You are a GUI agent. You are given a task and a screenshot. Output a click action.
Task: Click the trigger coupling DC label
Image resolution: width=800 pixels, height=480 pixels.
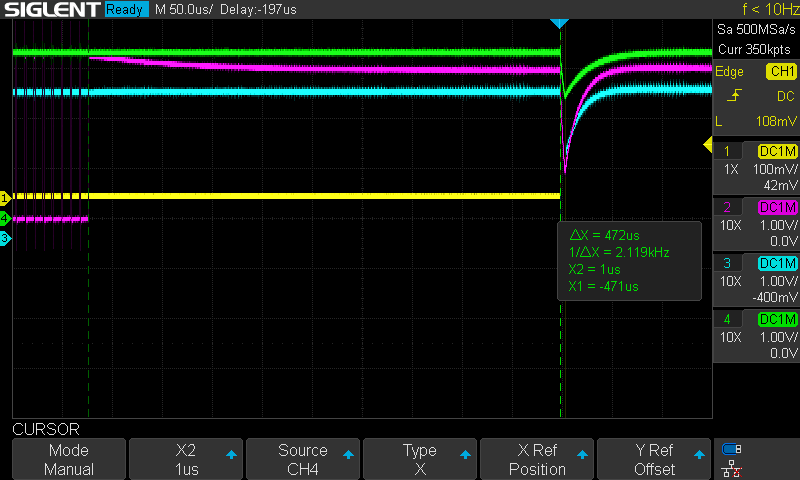[x=785, y=96]
